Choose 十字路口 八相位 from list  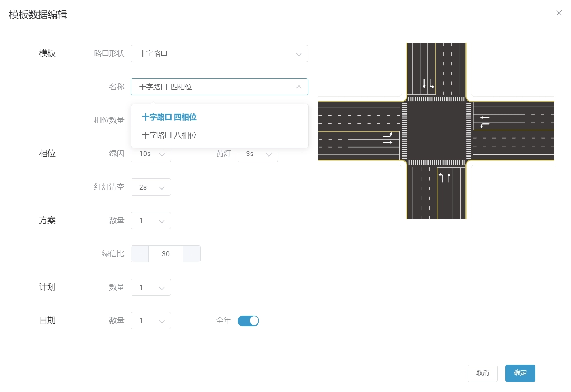169,135
